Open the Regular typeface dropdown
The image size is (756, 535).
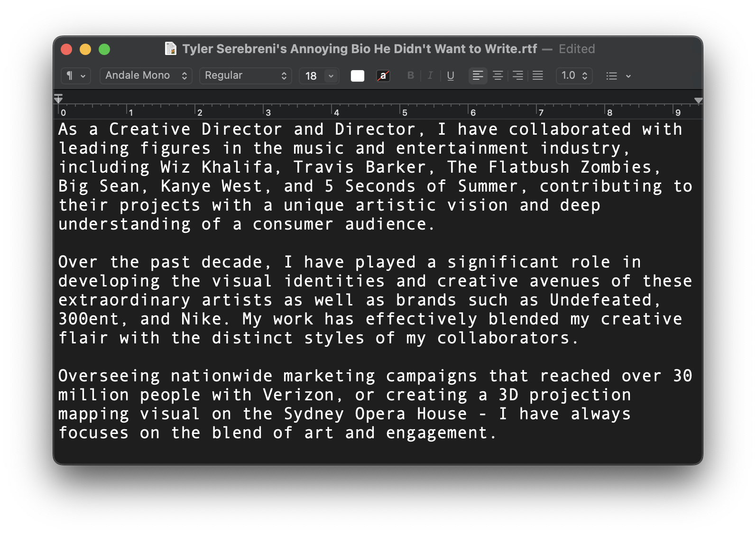coord(246,76)
